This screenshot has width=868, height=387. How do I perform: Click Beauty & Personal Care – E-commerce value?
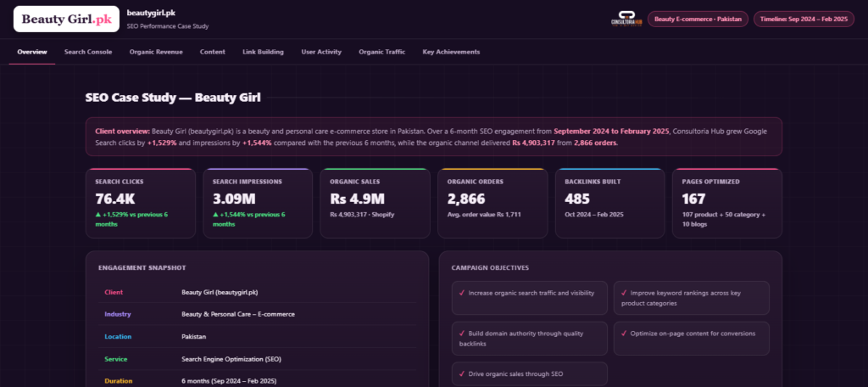pyautogui.click(x=238, y=314)
